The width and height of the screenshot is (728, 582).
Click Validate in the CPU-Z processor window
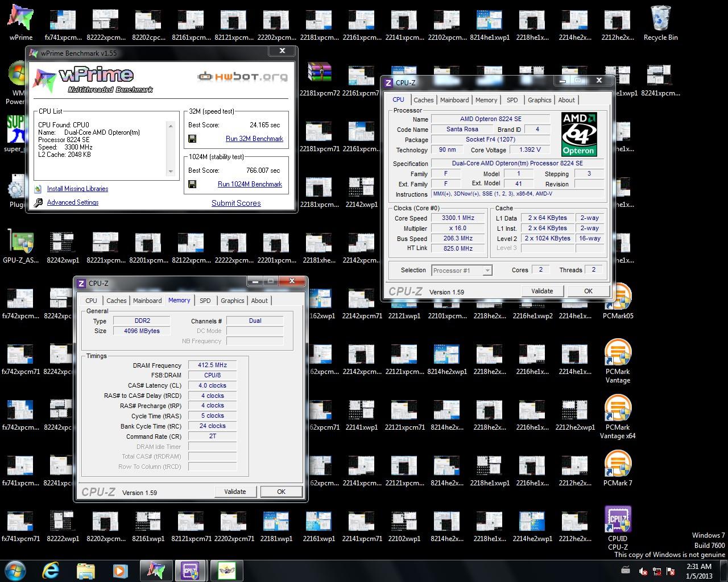point(542,291)
